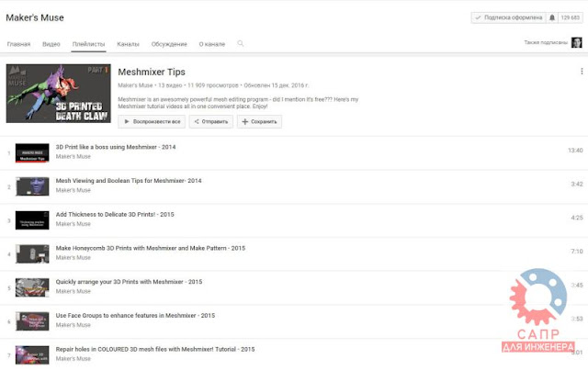Open 'Mesh Viewing and Boolean Tips for Meshmixer- 2014'
The image size is (588, 370).
coord(129,181)
